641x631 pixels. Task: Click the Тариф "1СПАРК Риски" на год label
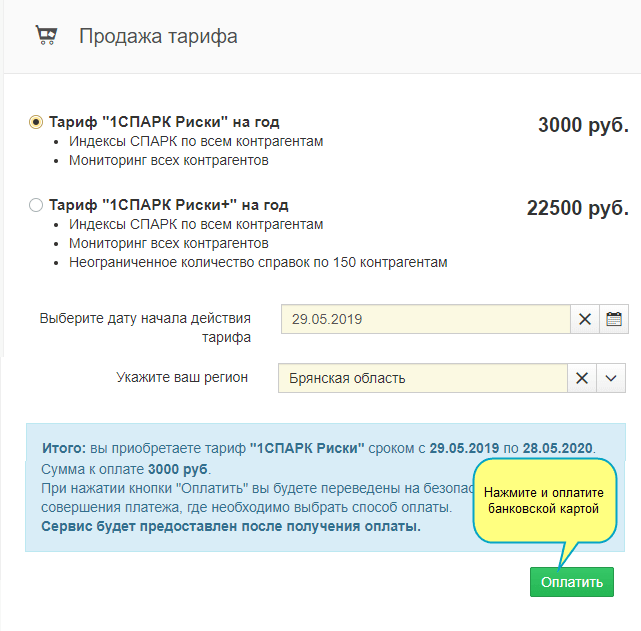pyautogui.click(x=168, y=122)
